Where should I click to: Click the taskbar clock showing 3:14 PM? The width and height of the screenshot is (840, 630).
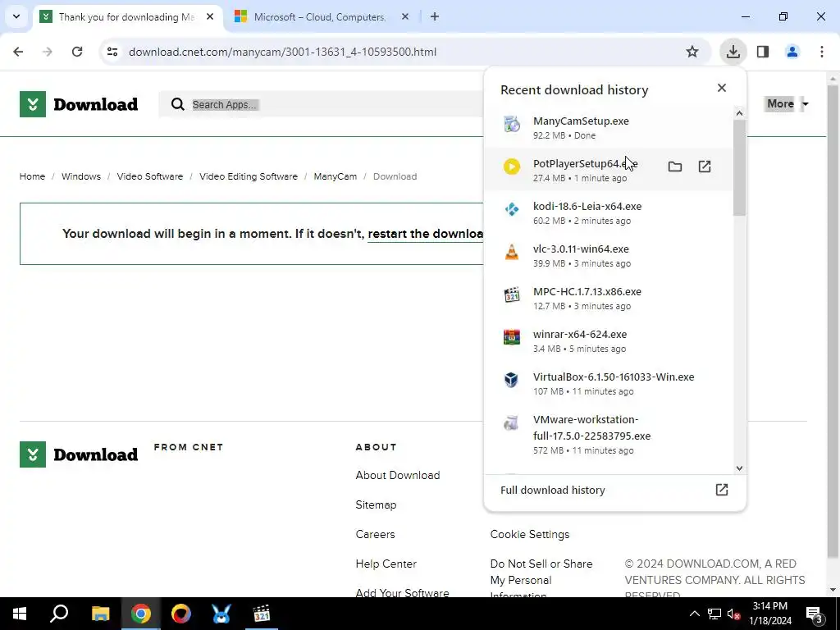[769, 614]
